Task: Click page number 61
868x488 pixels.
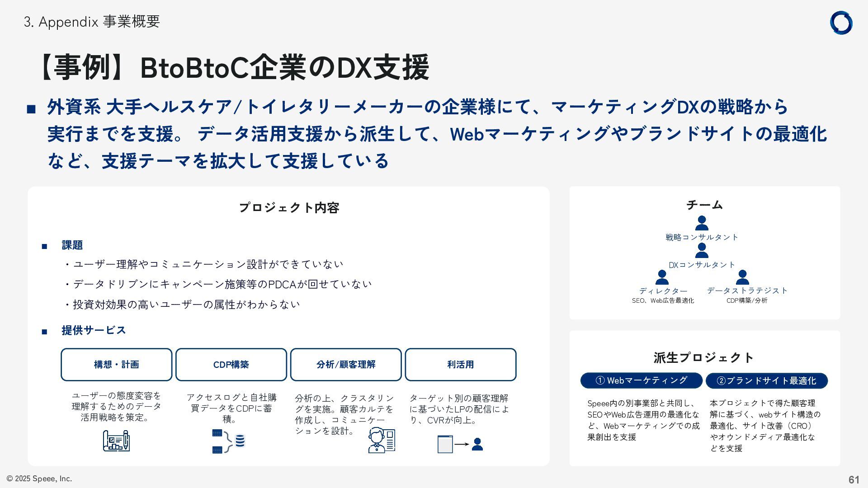Action: pyautogui.click(x=854, y=479)
